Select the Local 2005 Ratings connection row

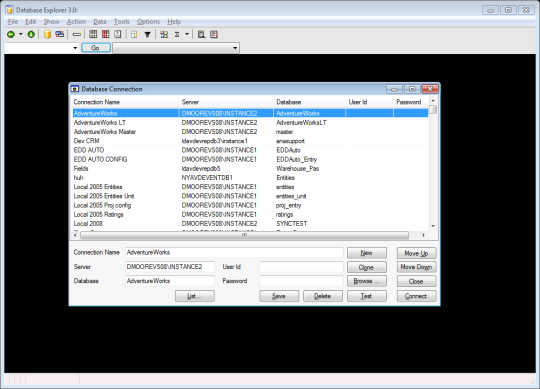click(250, 214)
